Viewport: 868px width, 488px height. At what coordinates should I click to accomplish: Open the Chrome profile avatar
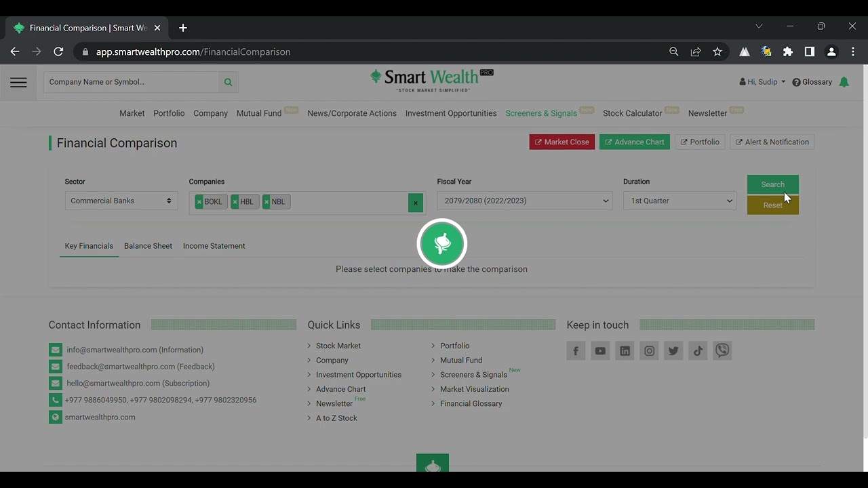click(x=831, y=52)
